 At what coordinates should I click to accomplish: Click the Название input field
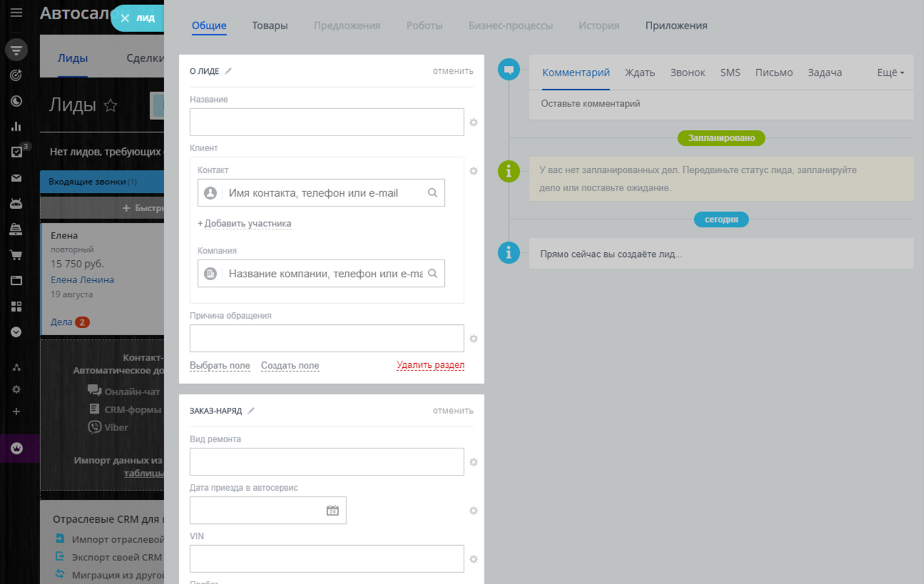coord(326,122)
